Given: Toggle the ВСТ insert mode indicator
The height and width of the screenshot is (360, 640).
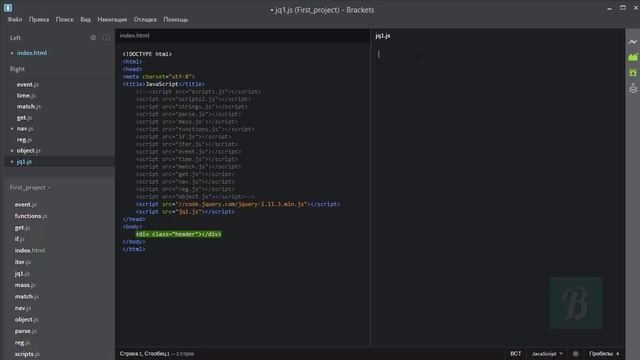Looking at the screenshot, I should 516,353.
